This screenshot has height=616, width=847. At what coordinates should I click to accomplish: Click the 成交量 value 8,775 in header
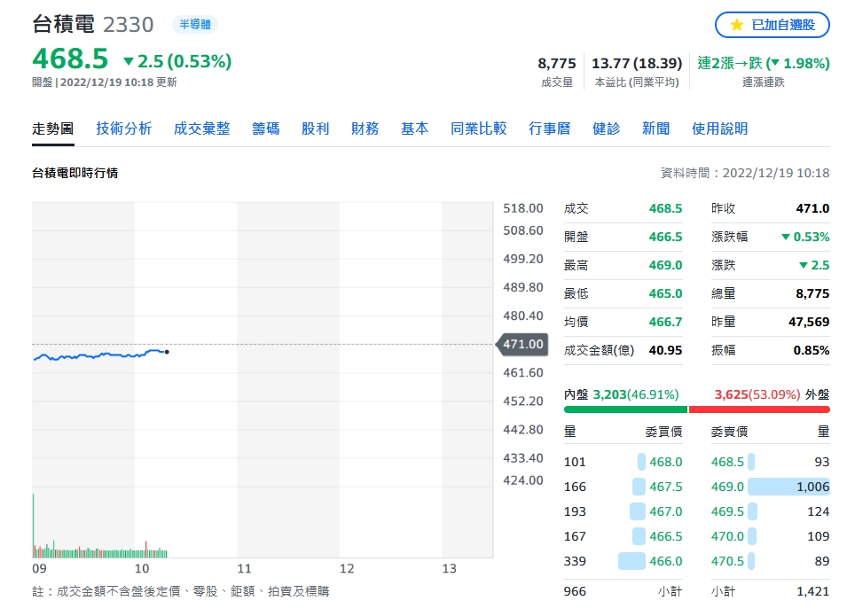coord(557,63)
